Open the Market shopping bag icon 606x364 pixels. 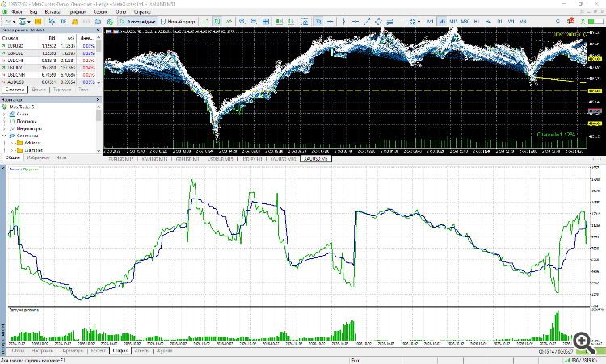pos(74,22)
